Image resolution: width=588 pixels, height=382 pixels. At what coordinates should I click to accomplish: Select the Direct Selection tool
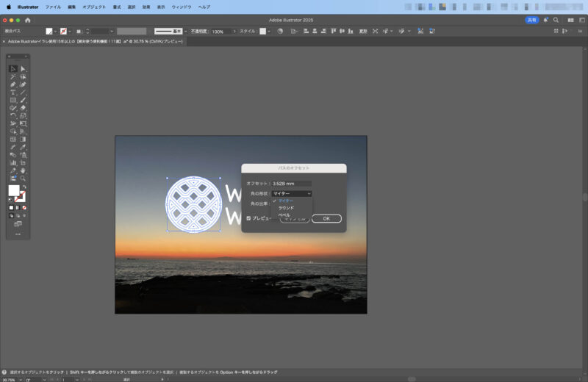(x=23, y=69)
